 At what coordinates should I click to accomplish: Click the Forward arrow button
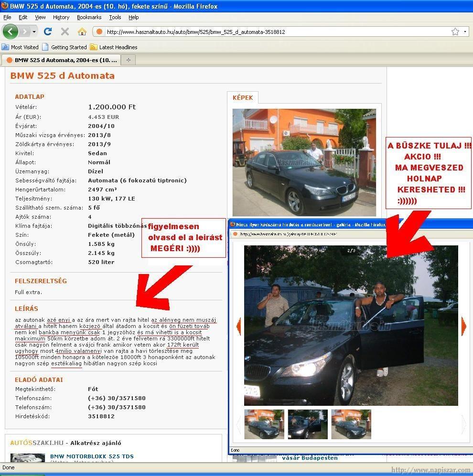click(x=24, y=31)
